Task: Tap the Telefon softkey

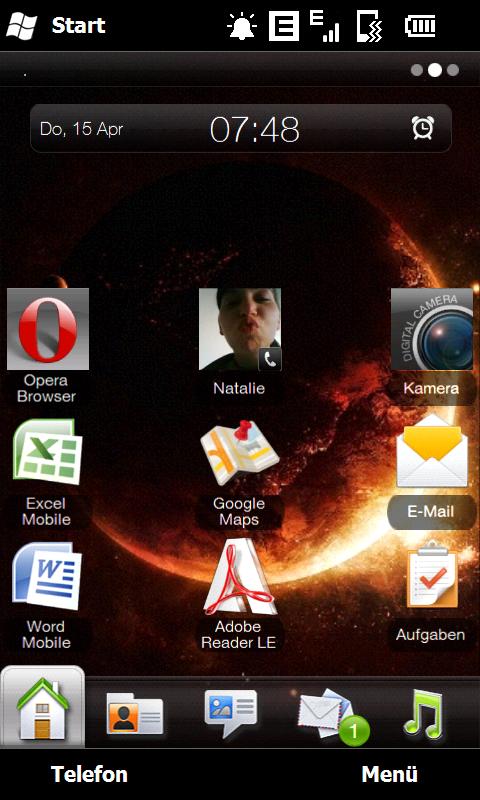Action: pyautogui.click(x=89, y=774)
